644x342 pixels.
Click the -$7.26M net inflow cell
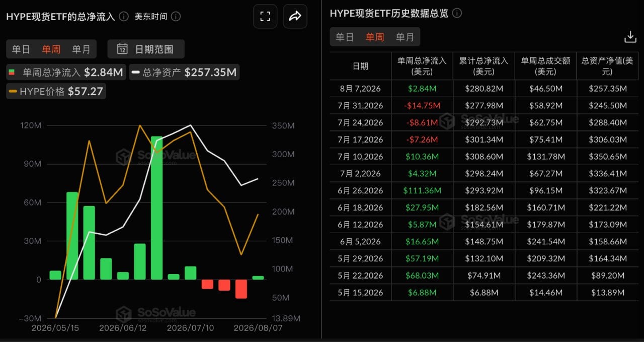coord(422,140)
